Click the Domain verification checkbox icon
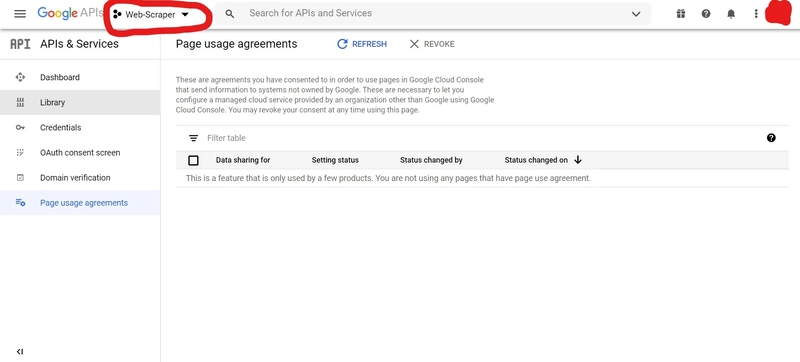The image size is (800, 362). (x=20, y=177)
